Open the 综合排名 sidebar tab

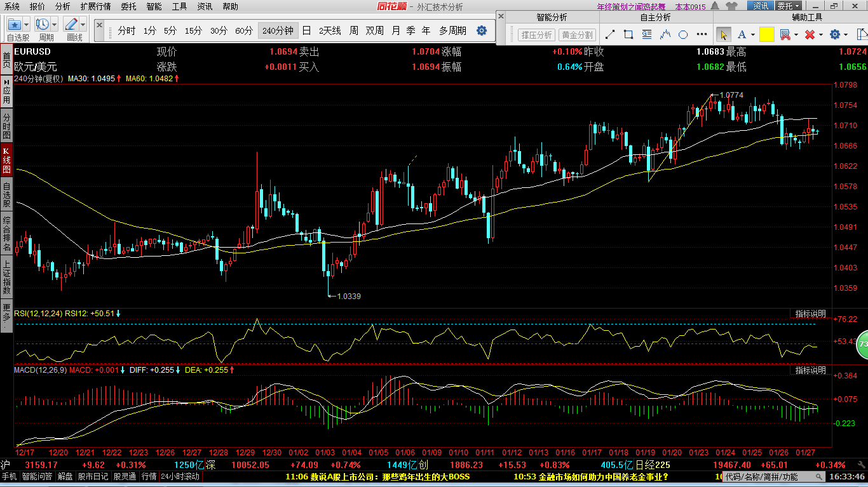coord(6,232)
